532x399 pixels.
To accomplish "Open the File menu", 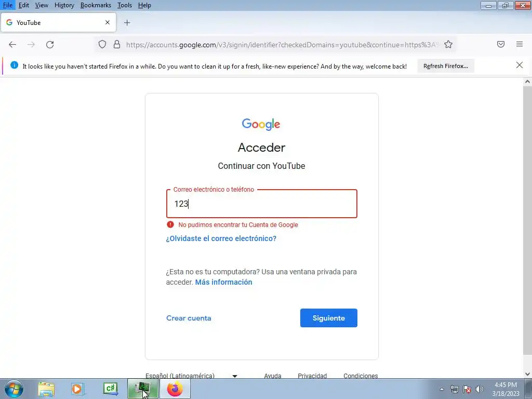I will 7,5.
